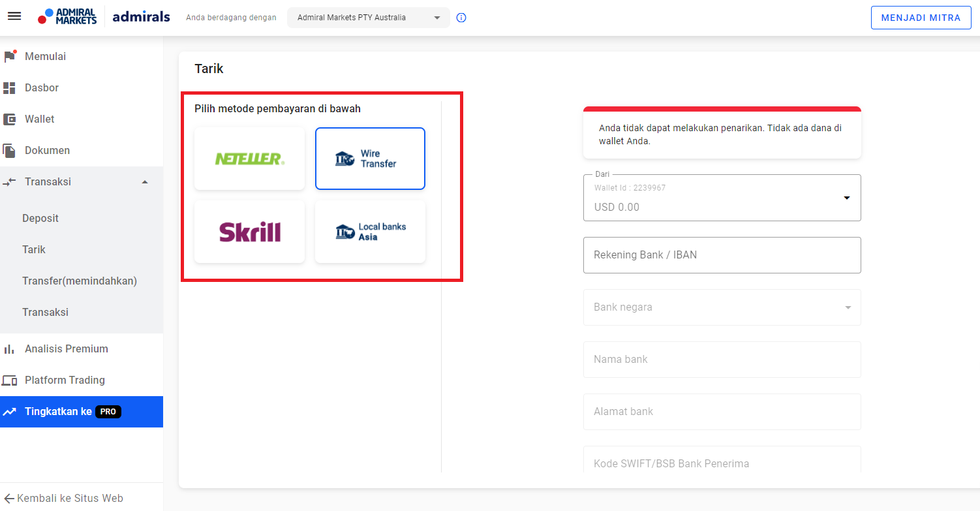Collapse the Transaksi sidebar section

coord(144,182)
